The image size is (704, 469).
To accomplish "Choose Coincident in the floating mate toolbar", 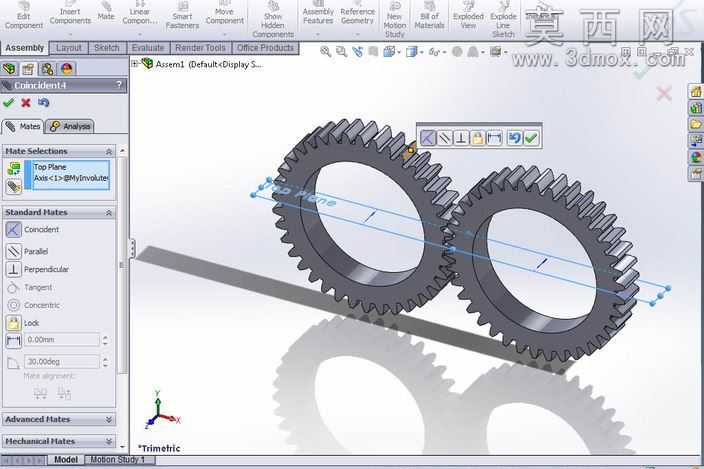I will 428,138.
